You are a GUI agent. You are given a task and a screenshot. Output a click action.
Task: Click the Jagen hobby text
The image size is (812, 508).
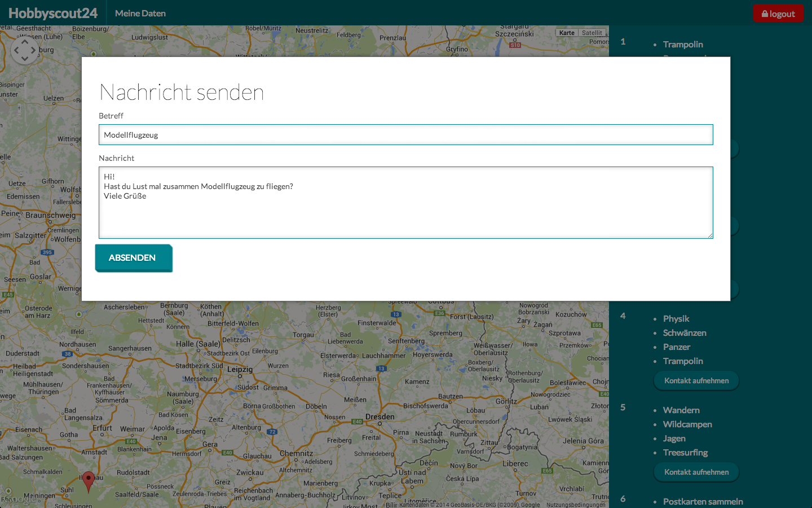[674, 439]
